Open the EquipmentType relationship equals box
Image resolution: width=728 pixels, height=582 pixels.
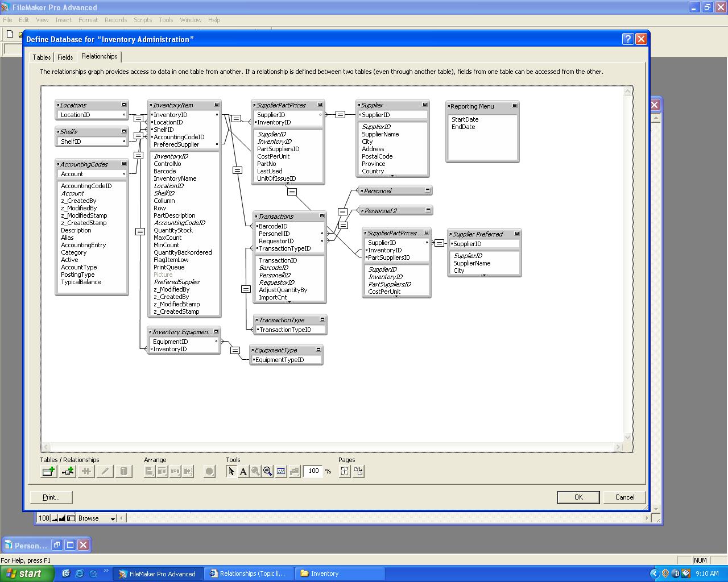point(235,350)
